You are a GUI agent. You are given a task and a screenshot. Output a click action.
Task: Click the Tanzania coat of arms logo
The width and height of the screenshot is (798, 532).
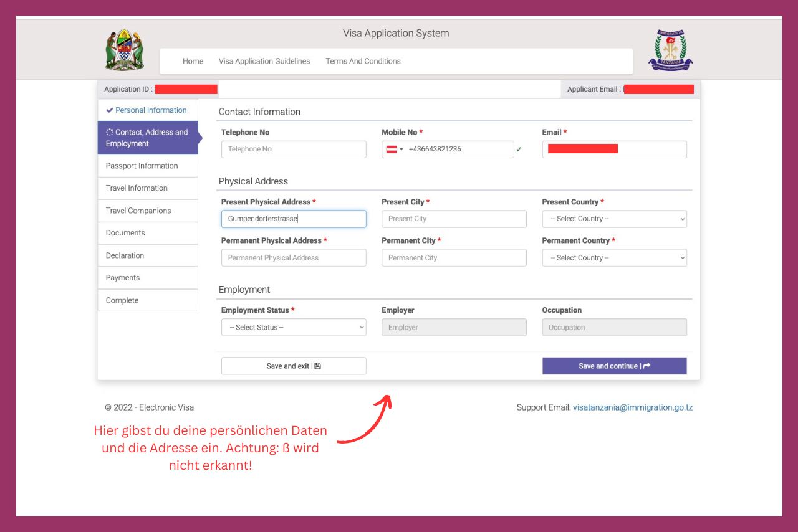(x=125, y=49)
